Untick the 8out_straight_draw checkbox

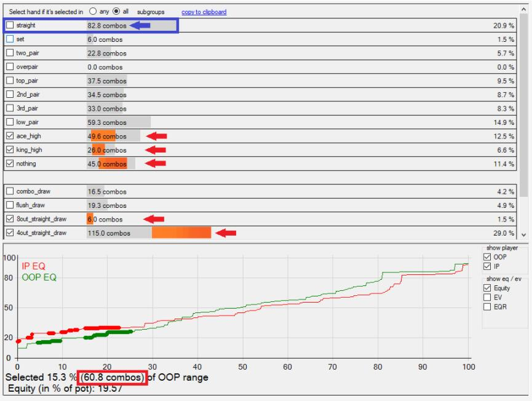[10, 219]
